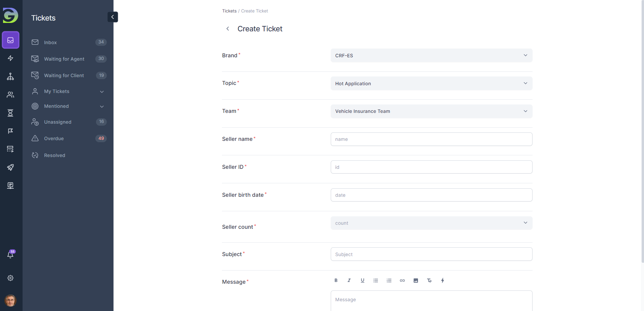The width and height of the screenshot is (644, 311).
Task: Open the Topic dropdown
Action: [431, 84]
